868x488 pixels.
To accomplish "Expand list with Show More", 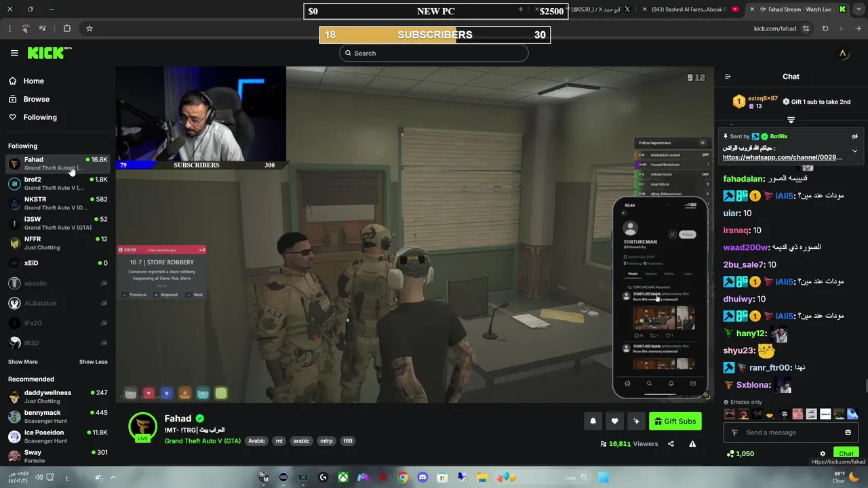I will click(23, 362).
